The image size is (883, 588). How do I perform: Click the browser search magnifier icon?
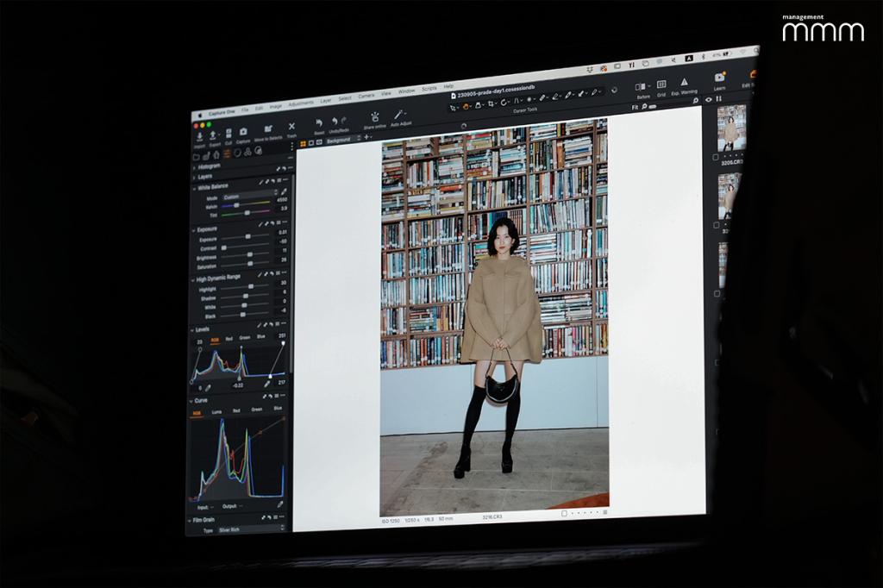coord(696,101)
